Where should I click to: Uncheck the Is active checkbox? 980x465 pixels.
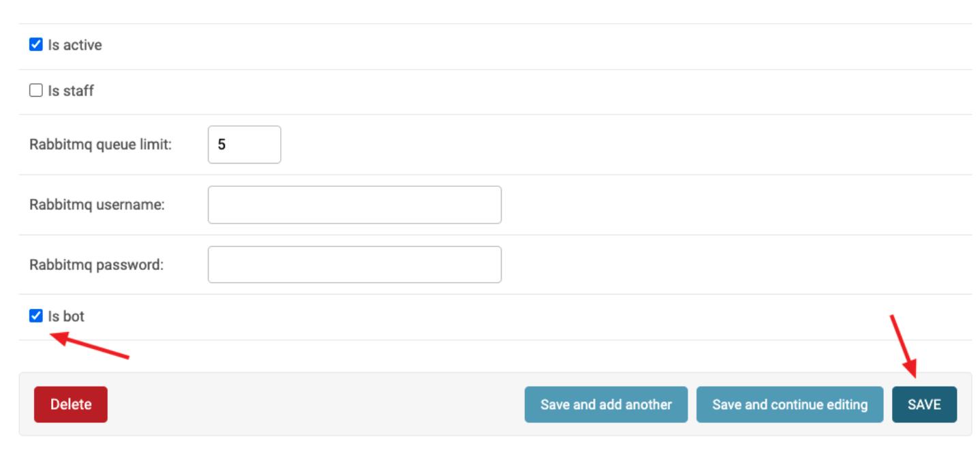(x=35, y=46)
